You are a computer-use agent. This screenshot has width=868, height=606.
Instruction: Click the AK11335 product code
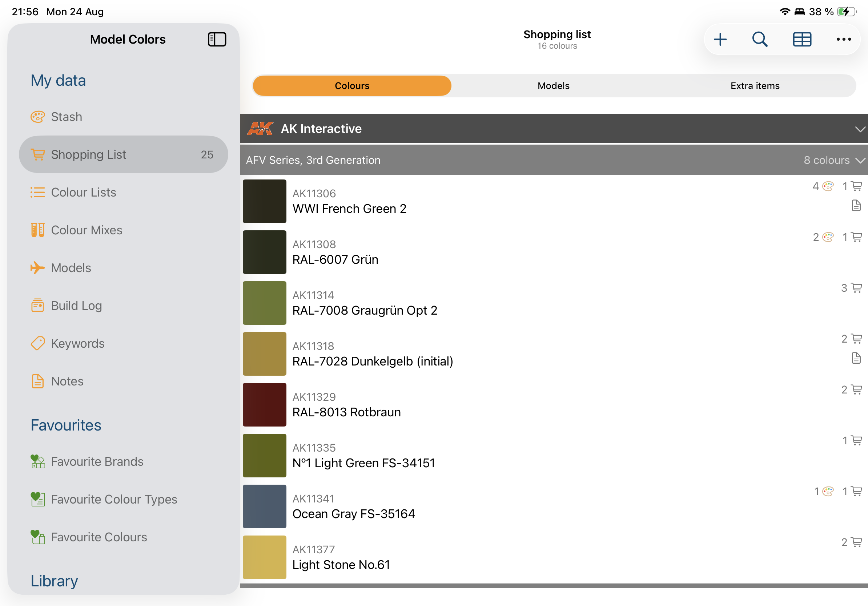314,448
